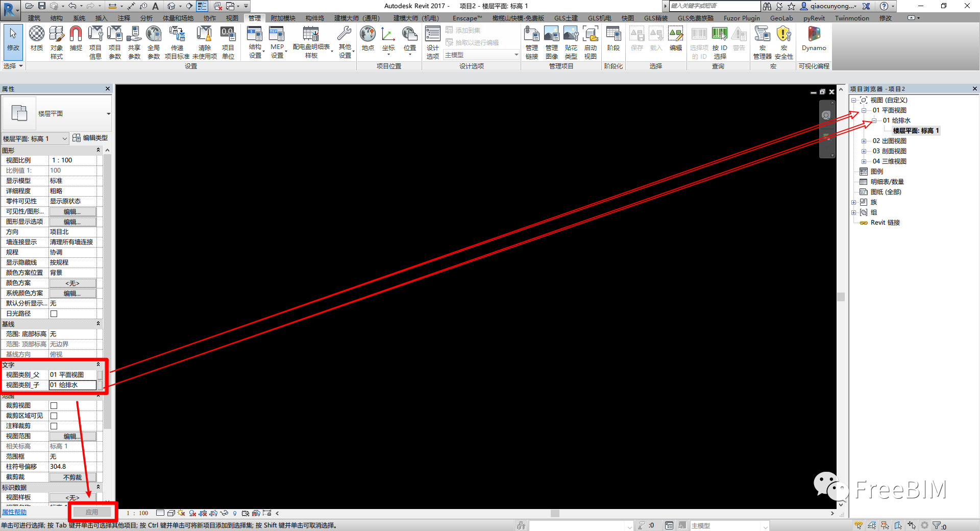Select Revit 链接 in project browser

885,223
